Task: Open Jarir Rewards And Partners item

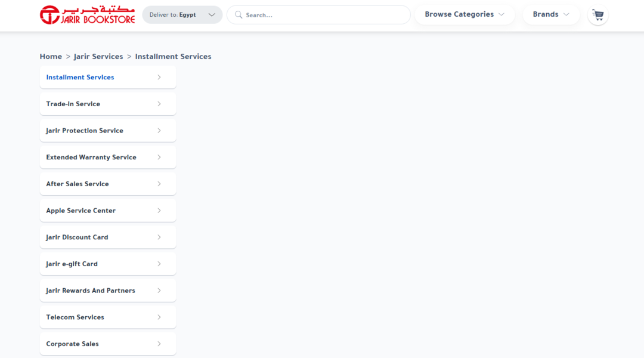Action: pyautogui.click(x=108, y=291)
